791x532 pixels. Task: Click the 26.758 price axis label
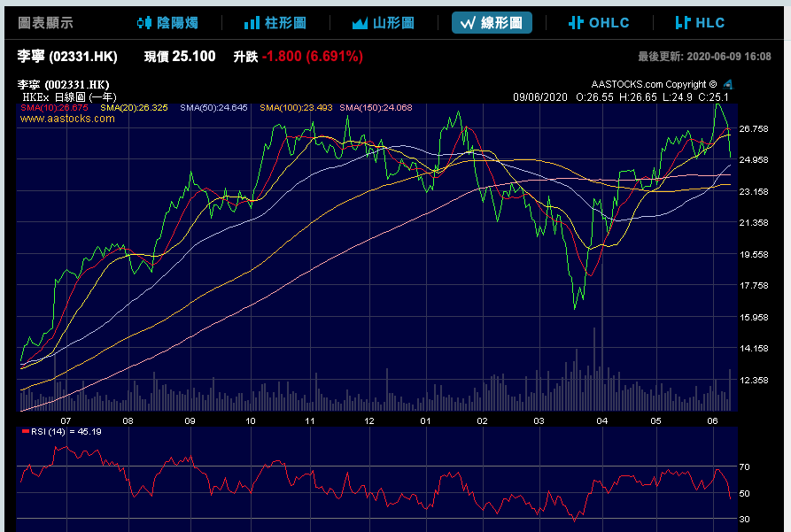pyautogui.click(x=754, y=128)
